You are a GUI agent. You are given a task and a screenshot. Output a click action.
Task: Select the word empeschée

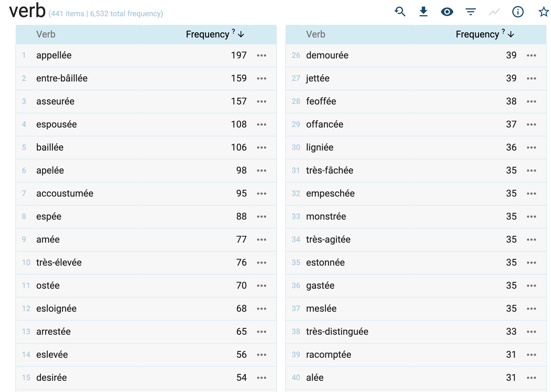(x=330, y=194)
